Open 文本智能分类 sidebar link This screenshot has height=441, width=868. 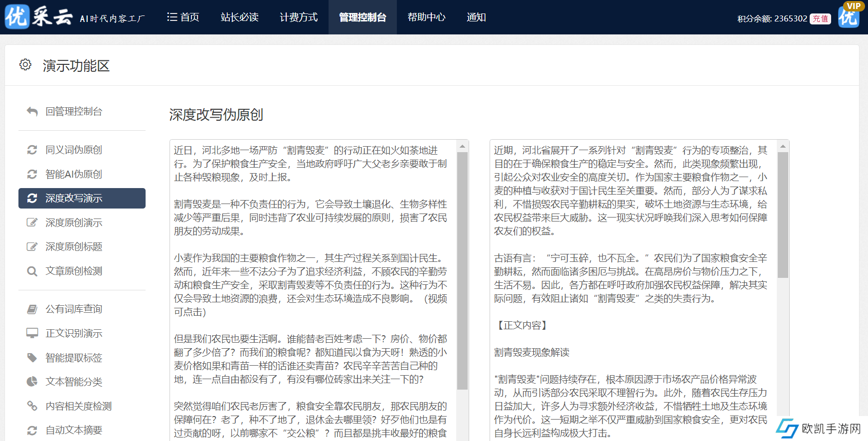pos(74,382)
